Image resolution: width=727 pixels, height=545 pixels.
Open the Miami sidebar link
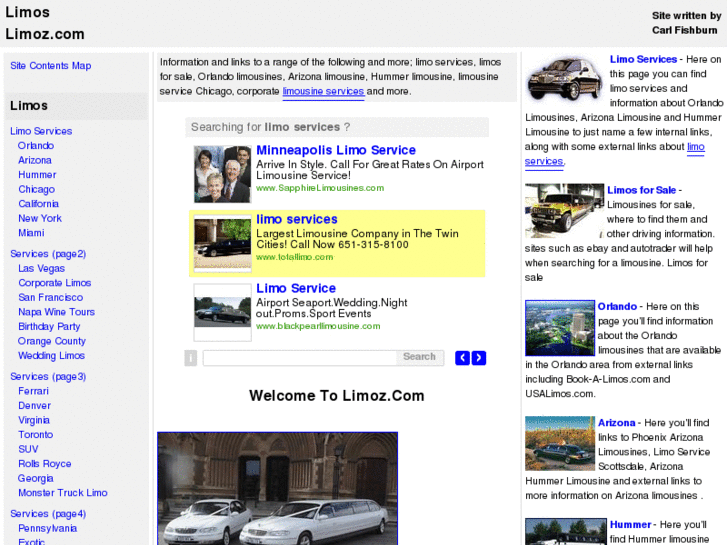point(32,233)
